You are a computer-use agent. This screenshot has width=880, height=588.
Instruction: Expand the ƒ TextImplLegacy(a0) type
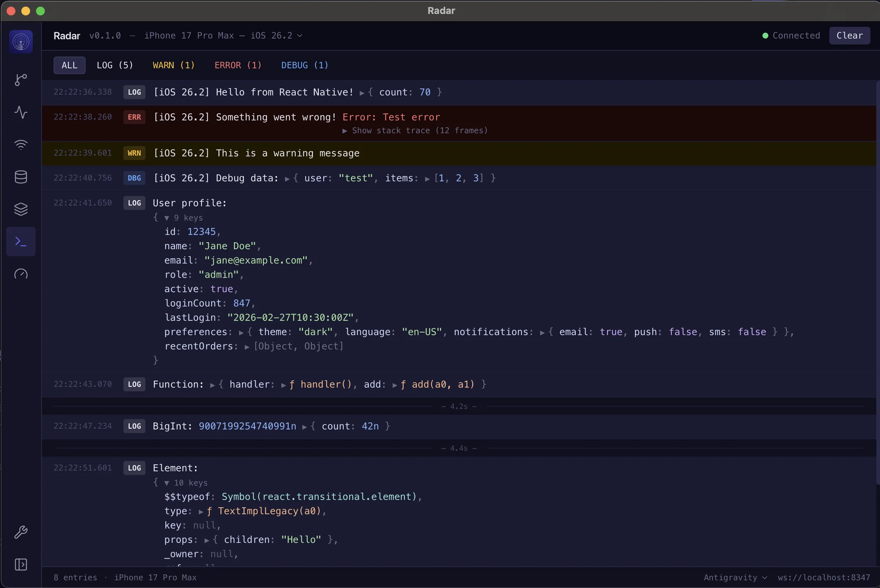(201, 512)
